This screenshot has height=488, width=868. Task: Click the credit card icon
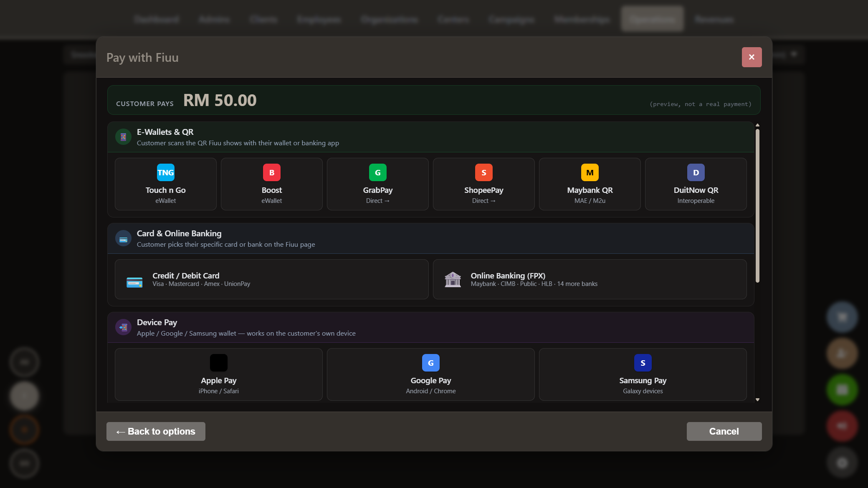(134, 283)
